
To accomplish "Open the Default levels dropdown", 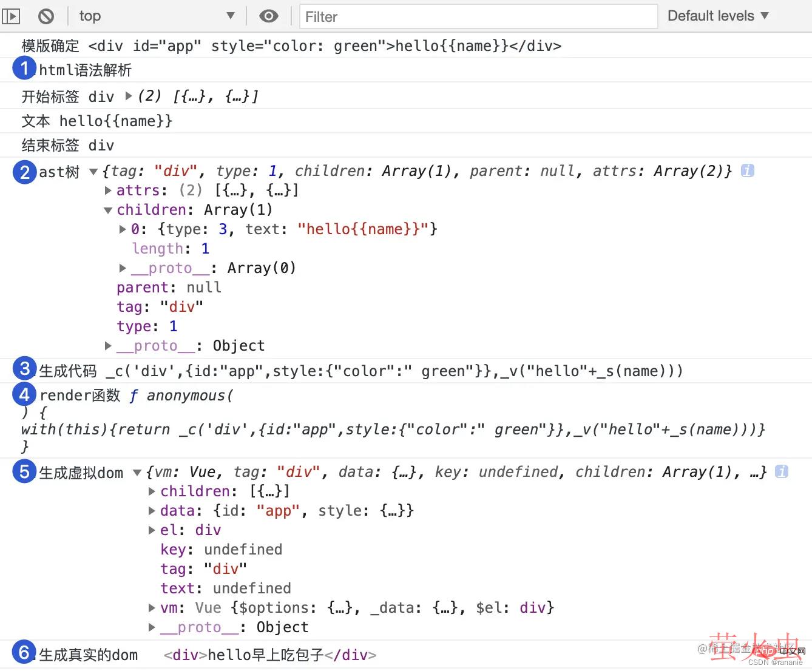I will point(718,16).
